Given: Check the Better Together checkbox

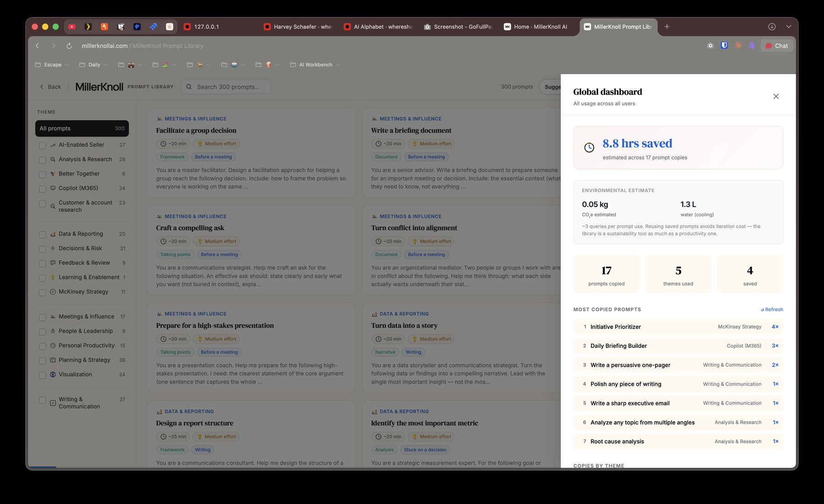Looking at the screenshot, I should 43,174.
